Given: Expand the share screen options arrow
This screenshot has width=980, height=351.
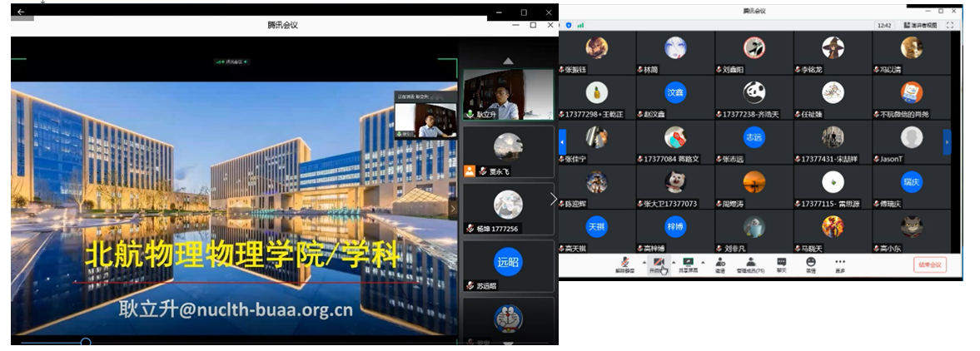Looking at the screenshot, I should (x=704, y=261).
